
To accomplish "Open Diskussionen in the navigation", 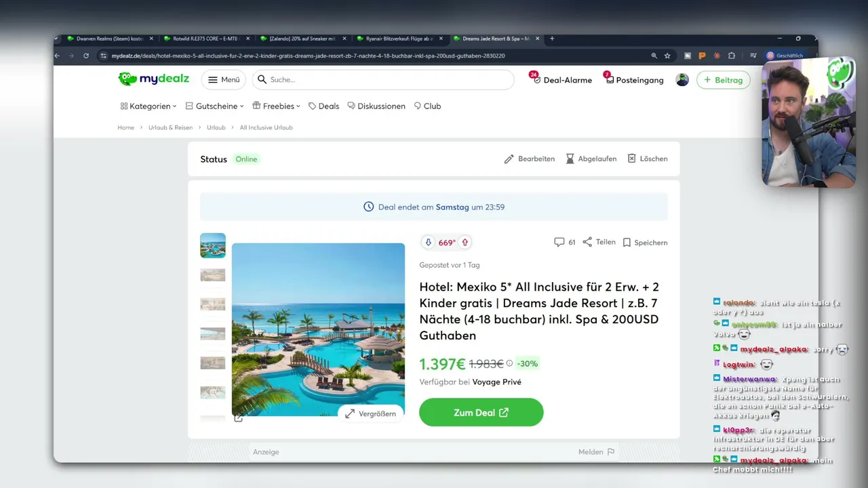I will pos(376,106).
